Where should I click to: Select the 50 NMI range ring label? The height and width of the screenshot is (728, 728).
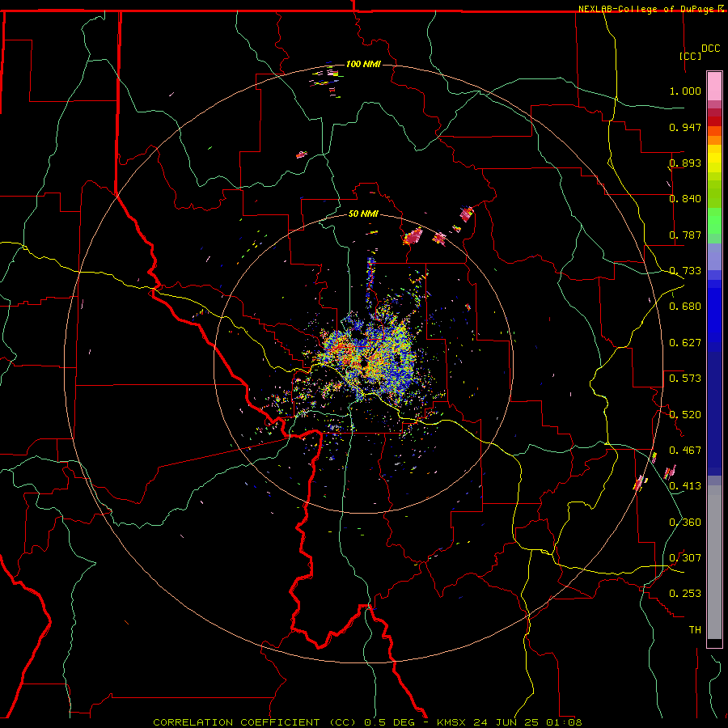[363, 214]
